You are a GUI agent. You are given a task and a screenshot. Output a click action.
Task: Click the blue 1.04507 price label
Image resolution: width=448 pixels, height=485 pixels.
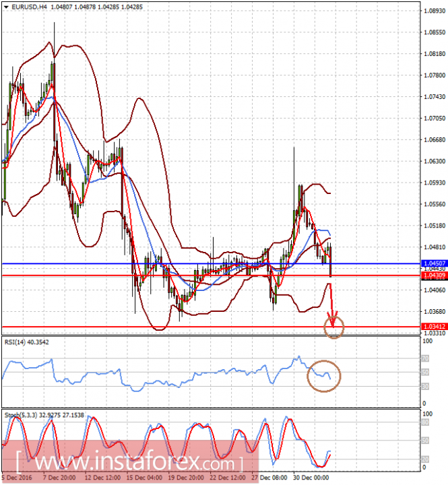(435, 263)
